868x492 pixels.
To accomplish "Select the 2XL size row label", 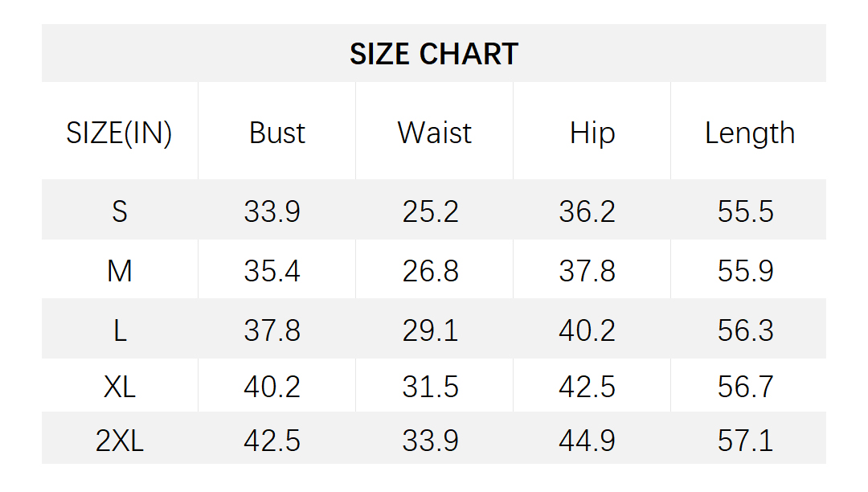I will pyautogui.click(x=120, y=441).
